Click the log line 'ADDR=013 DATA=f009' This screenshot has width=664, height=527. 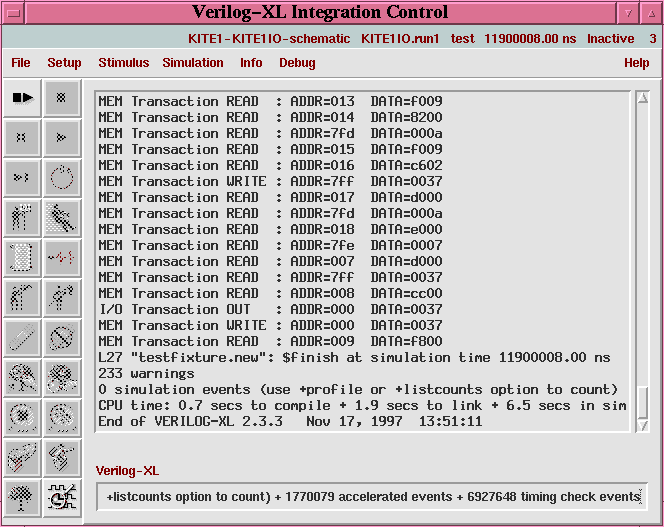point(271,101)
